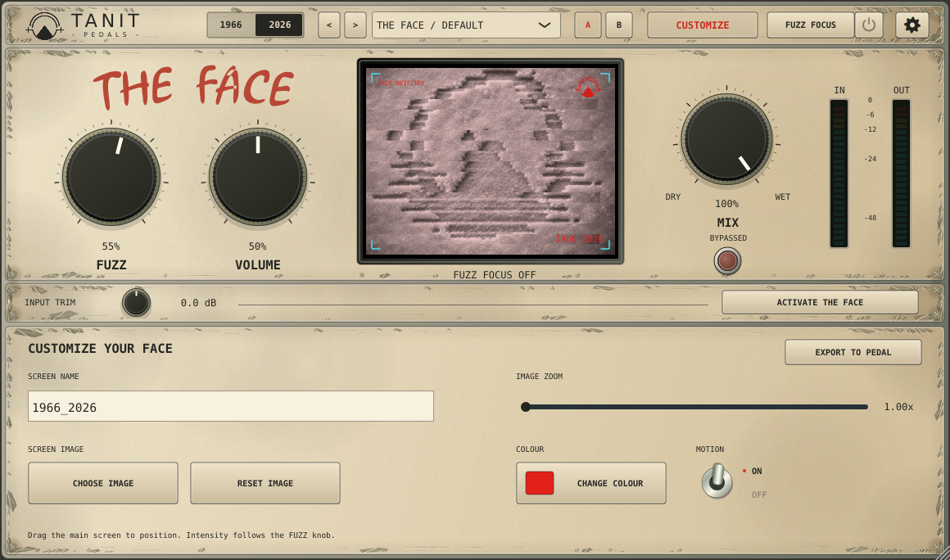Click the red logo on screen
The height and width of the screenshot is (560, 950).
point(588,88)
